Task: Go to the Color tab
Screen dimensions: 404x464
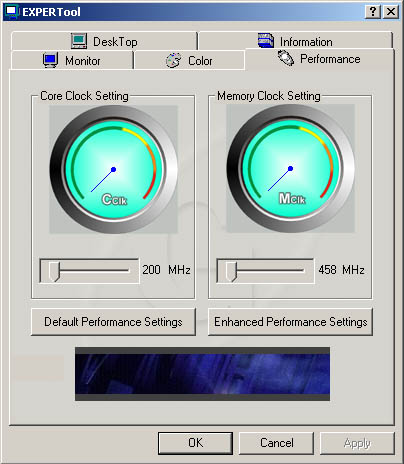Action: click(189, 61)
